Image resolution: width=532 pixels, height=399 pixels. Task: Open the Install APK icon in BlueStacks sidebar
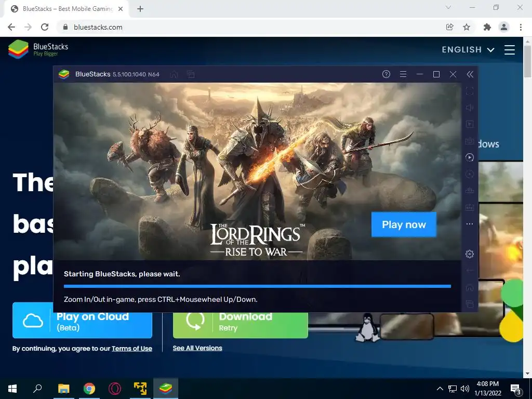click(x=470, y=207)
